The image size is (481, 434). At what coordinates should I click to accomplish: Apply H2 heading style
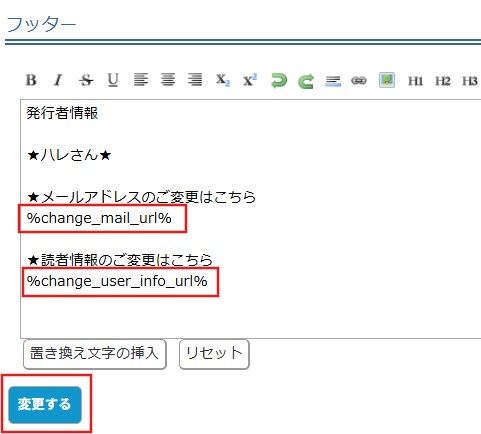(442, 81)
